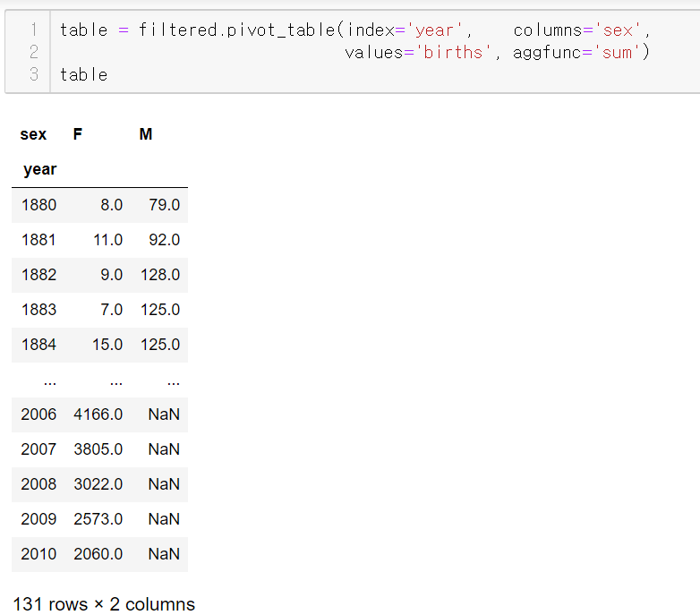Click the 'sum' string in aggfunc argument
The image size is (700, 615).
618,53
